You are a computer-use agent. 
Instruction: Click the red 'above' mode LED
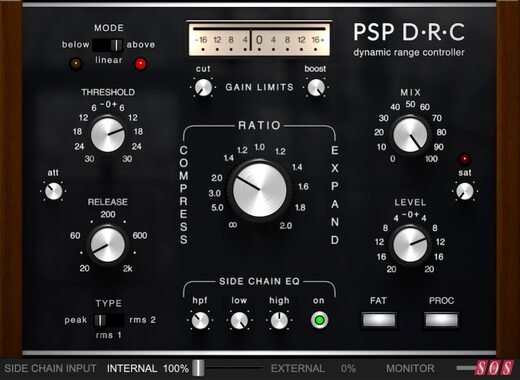(x=140, y=64)
